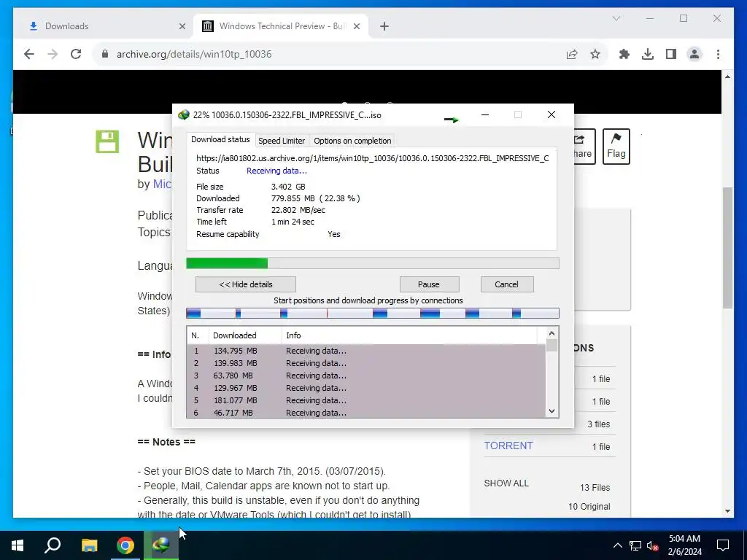The height and width of the screenshot is (560, 747).
Task: Click the overall download progress bar
Action: pos(373,263)
